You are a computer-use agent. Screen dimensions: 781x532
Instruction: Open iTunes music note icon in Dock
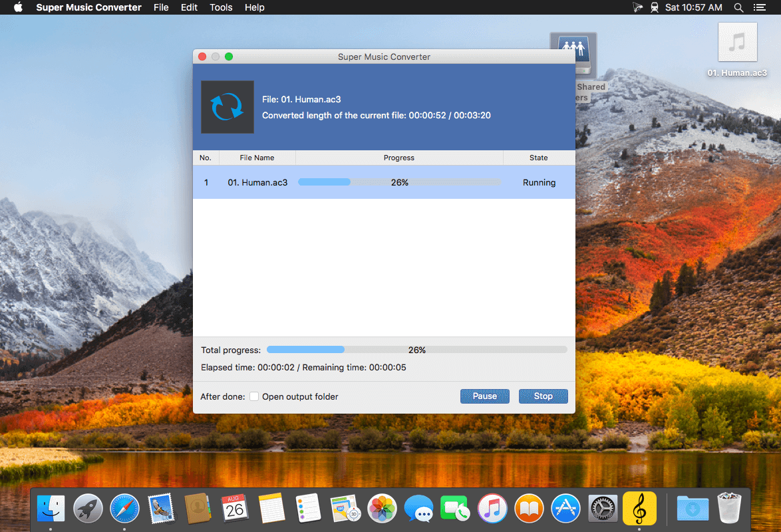[492, 509]
